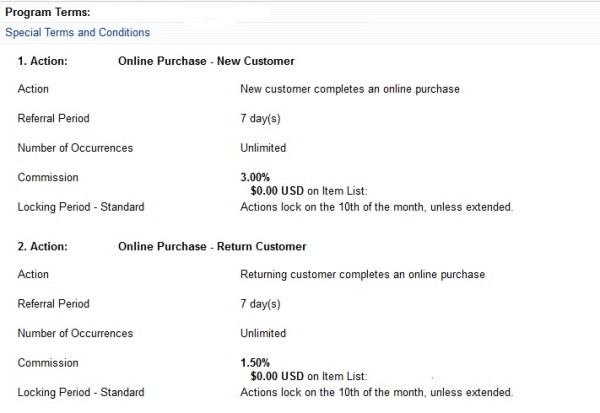Click "Returning customer completes an online purchase" text
Viewport: 600px width, 413px height.
(362, 274)
